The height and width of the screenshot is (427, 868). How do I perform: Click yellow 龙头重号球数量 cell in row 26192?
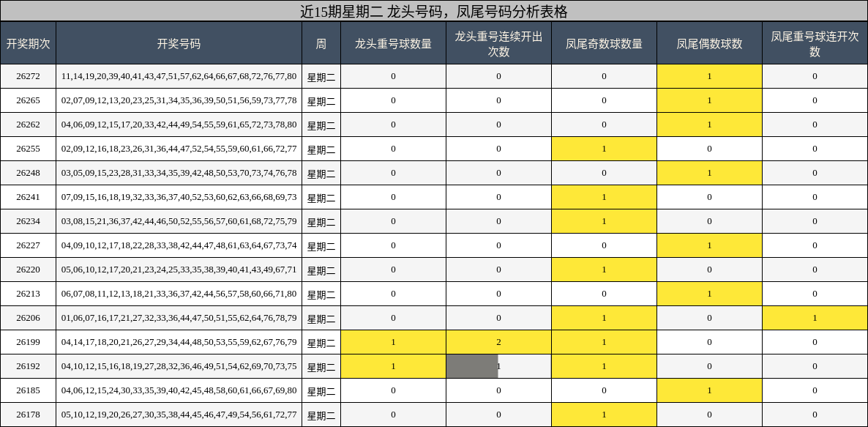tap(394, 366)
